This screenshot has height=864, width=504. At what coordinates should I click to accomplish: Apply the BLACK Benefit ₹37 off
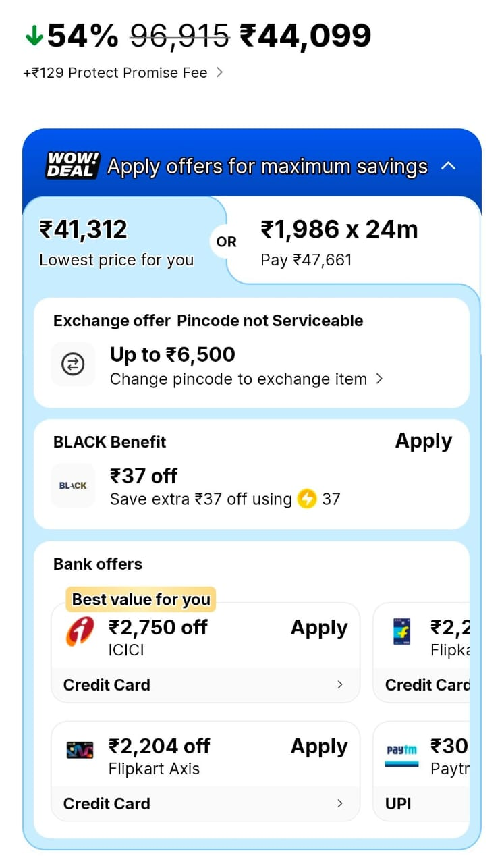(423, 441)
